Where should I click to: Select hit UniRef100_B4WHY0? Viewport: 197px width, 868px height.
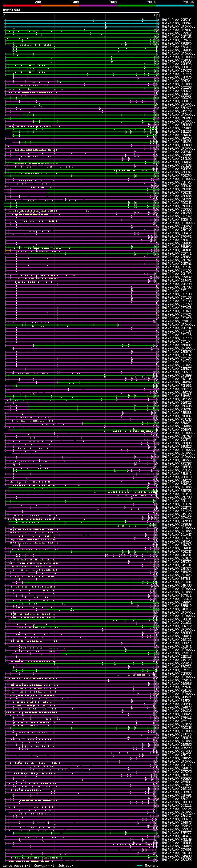coord(177,247)
